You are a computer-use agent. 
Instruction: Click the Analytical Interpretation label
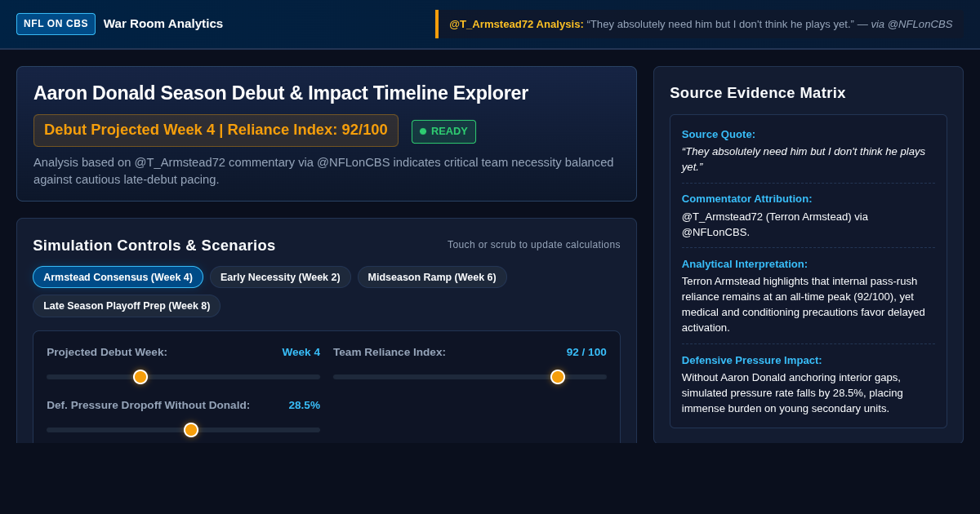coord(745,264)
